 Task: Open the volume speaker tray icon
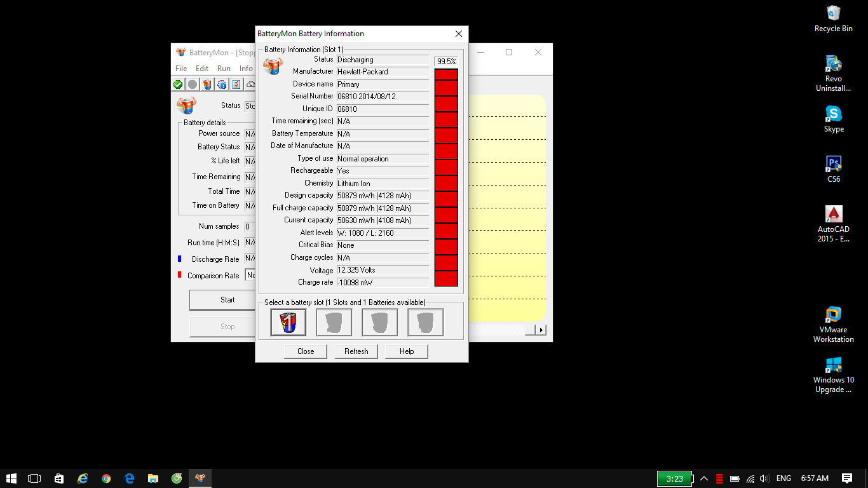click(x=764, y=478)
